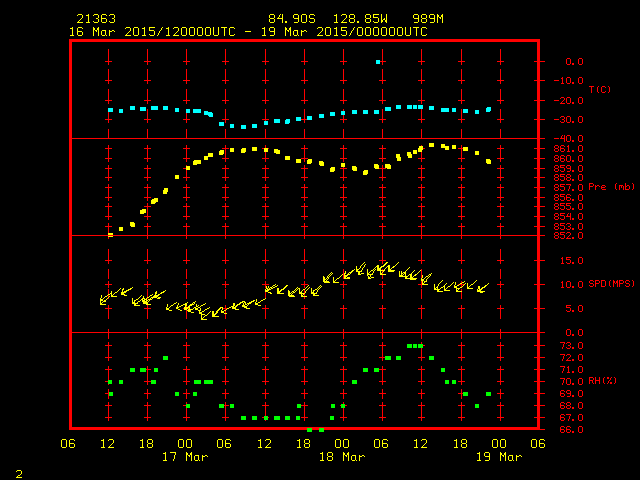Select the 858.0 pressure tick label
This screenshot has width=640, height=480.
pyautogui.click(x=569, y=178)
